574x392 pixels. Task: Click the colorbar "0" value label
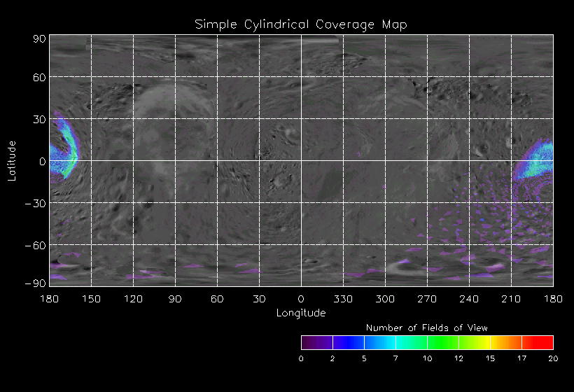(301, 358)
